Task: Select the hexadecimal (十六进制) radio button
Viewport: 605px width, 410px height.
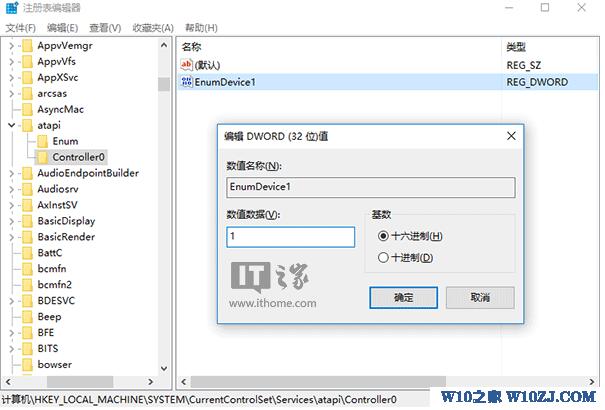Action: click(x=383, y=235)
